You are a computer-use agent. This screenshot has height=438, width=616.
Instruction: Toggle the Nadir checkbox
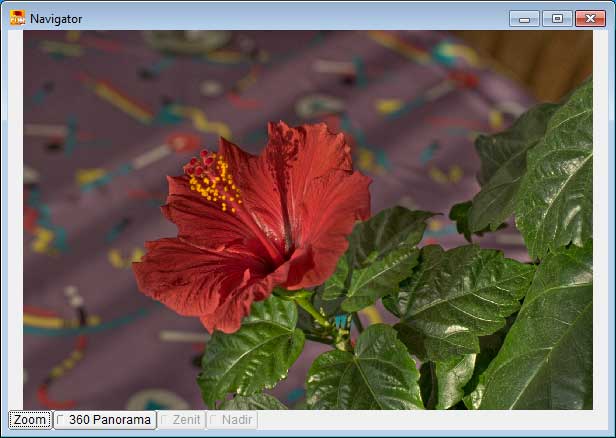click(x=232, y=420)
